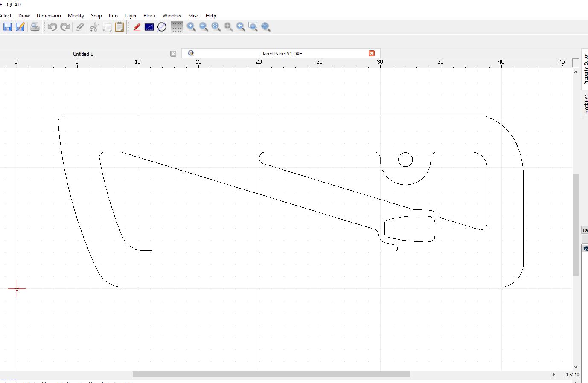Click the Print drawing icon
This screenshot has width=588, height=383.
click(35, 27)
